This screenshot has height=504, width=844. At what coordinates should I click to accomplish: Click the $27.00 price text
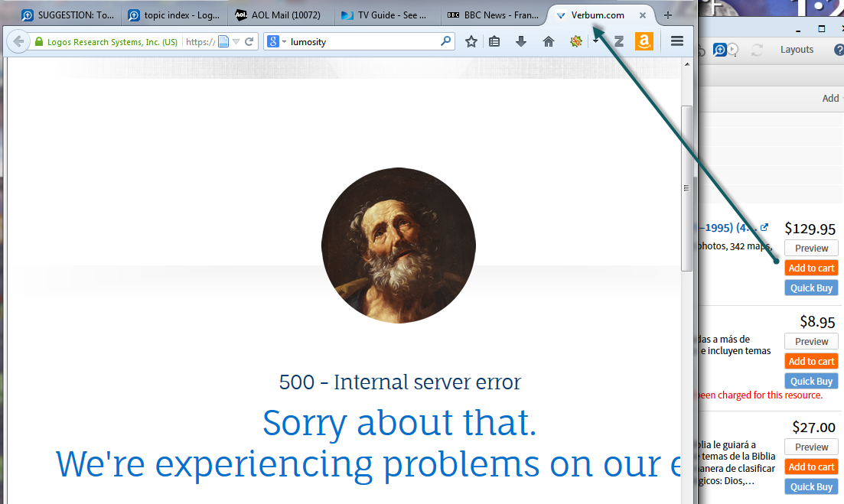pos(813,427)
